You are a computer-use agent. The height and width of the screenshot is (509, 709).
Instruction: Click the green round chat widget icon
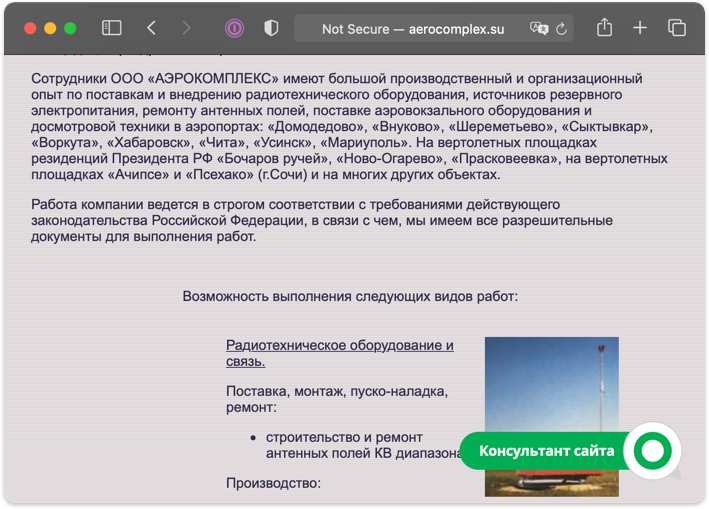click(x=652, y=451)
